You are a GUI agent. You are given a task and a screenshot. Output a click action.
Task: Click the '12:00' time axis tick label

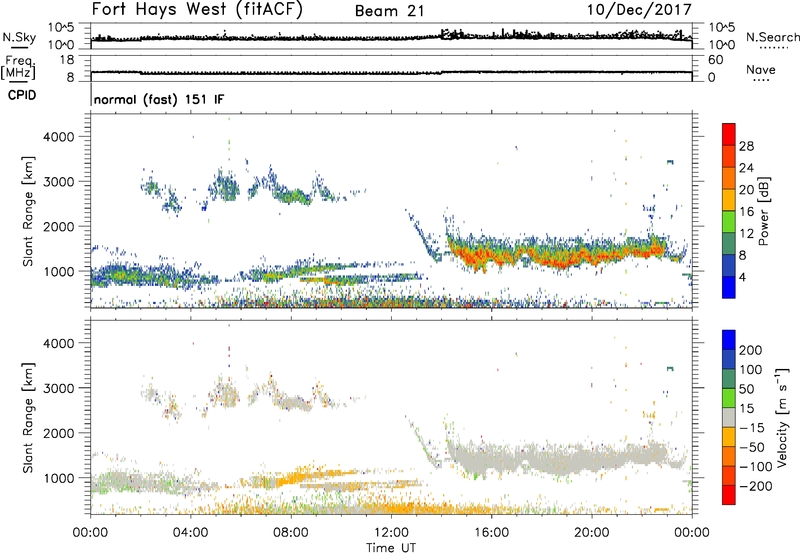391,533
